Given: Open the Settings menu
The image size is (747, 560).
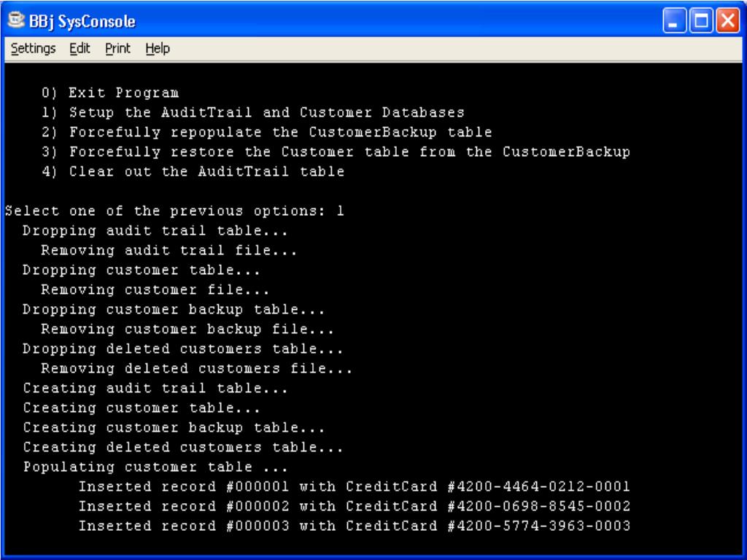Looking at the screenshot, I should 33,49.
